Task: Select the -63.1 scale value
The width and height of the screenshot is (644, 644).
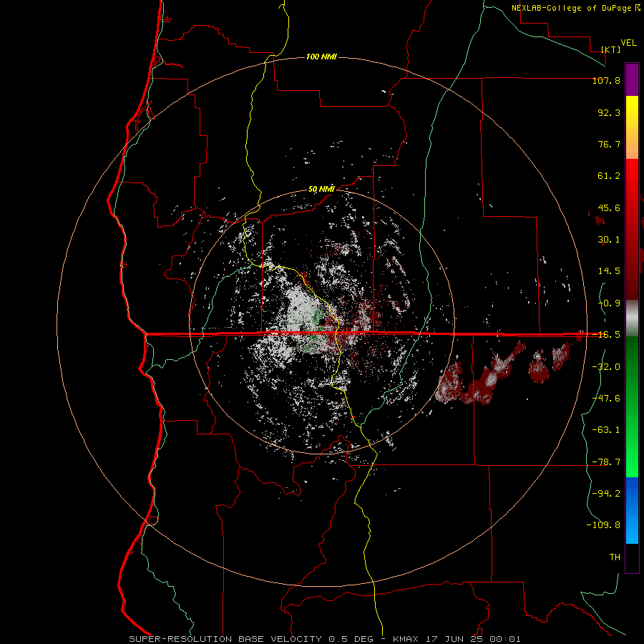Action: click(x=606, y=430)
